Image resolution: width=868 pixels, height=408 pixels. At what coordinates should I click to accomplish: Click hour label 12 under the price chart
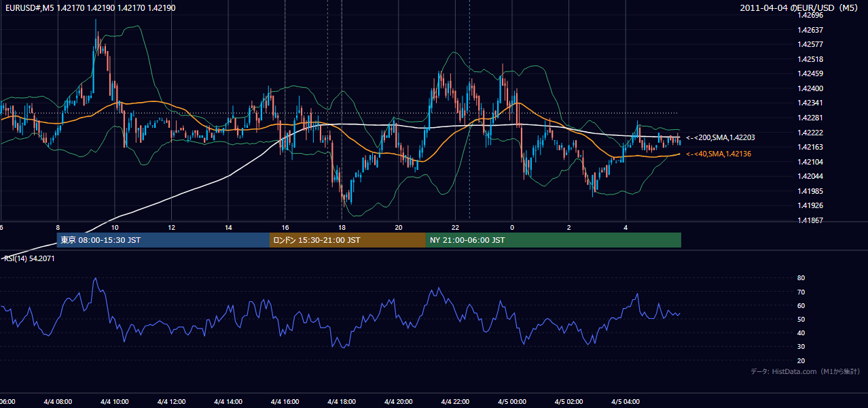172,228
